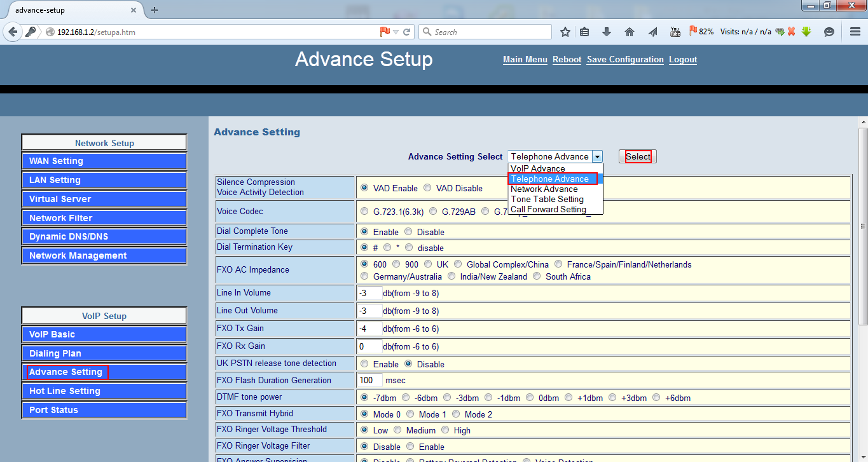The image size is (868, 462).
Task: Select Mode 2 FXO Transmit Hybrid
Action: [456, 414]
